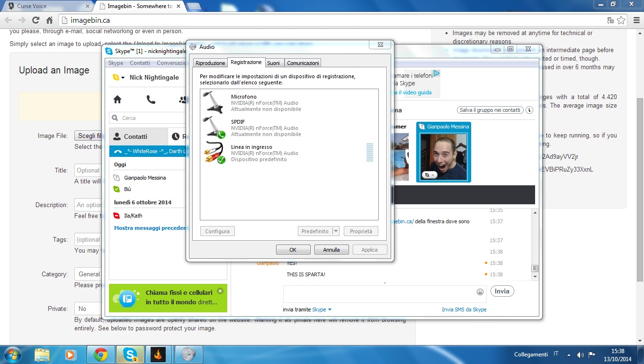Click the Invia send button
The width and height of the screenshot is (644, 364).
[502, 291]
